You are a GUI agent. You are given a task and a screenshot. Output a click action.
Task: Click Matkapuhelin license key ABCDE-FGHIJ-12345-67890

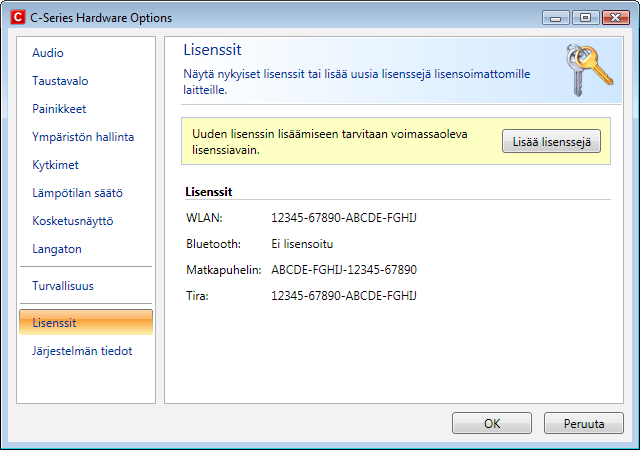click(x=344, y=270)
